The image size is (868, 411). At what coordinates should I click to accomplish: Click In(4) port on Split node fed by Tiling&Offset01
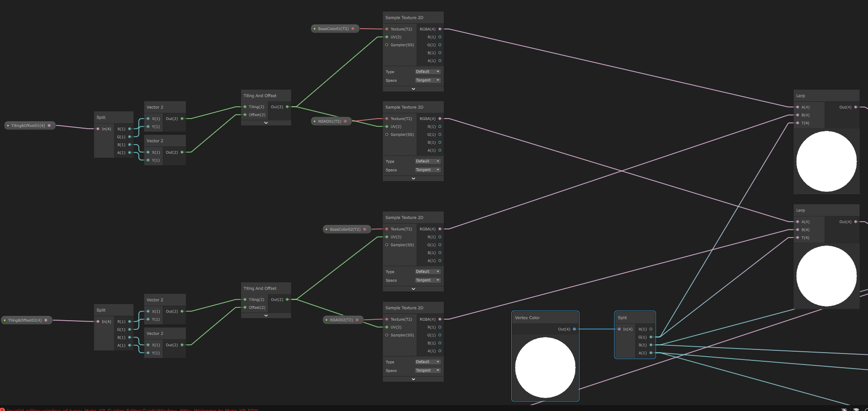pyautogui.click(x=98, y=129)
